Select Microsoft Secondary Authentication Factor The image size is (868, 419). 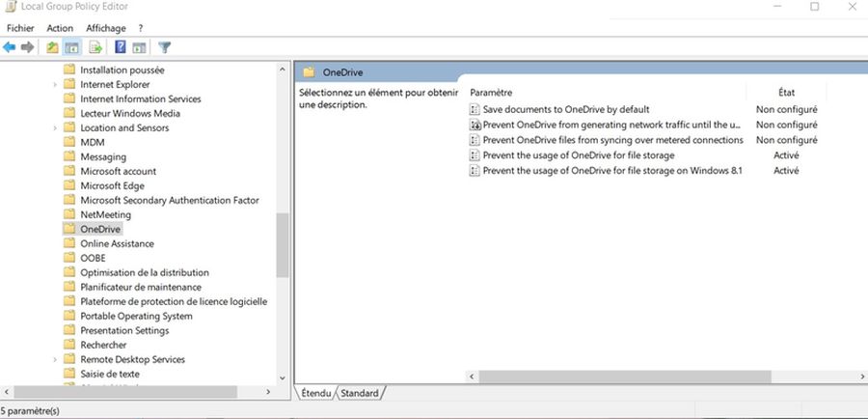click(170, 200)
